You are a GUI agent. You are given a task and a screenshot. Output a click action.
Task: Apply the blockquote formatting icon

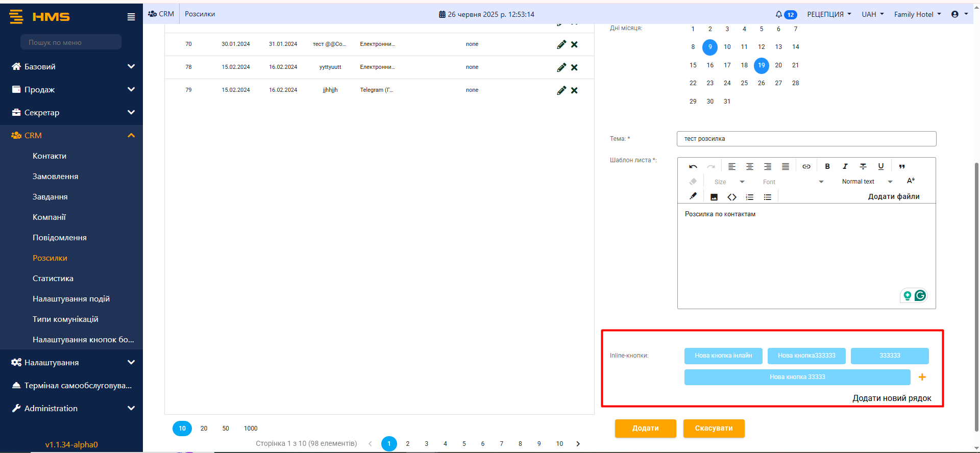(x=901, y=167)
